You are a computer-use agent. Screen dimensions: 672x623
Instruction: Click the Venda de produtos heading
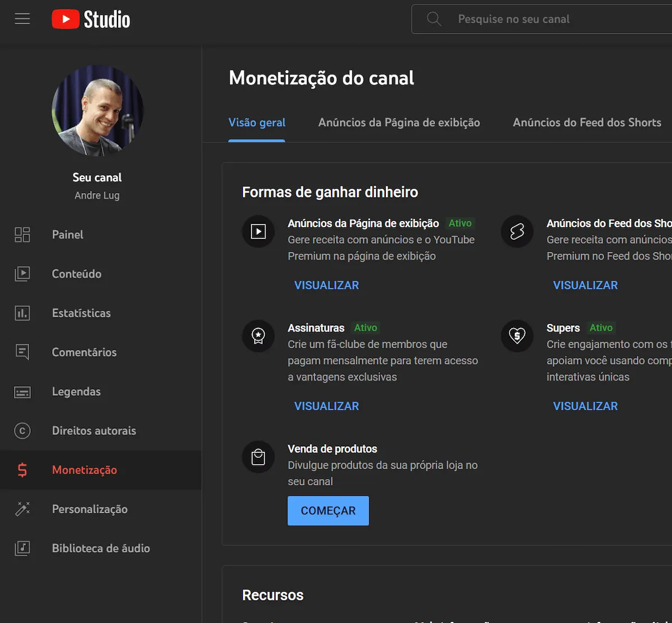pos(332,449)
